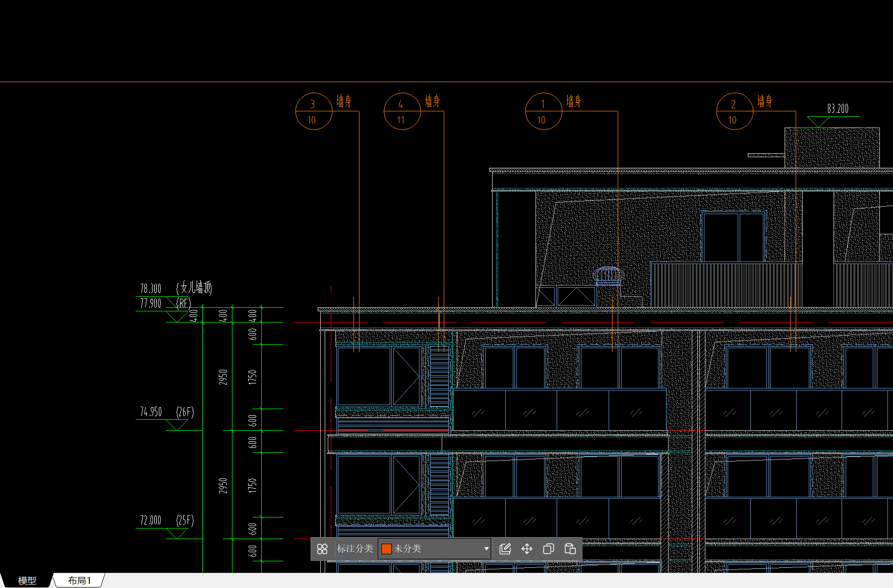Click the 78.300 elevation text
The image size is (893, 588).
[x=151, y=289]
